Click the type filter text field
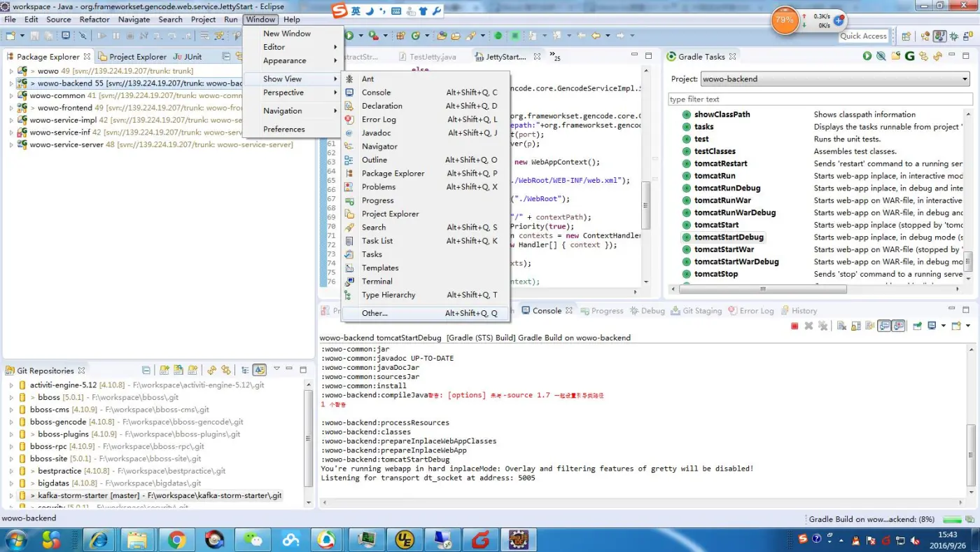 tap(820, 99)
